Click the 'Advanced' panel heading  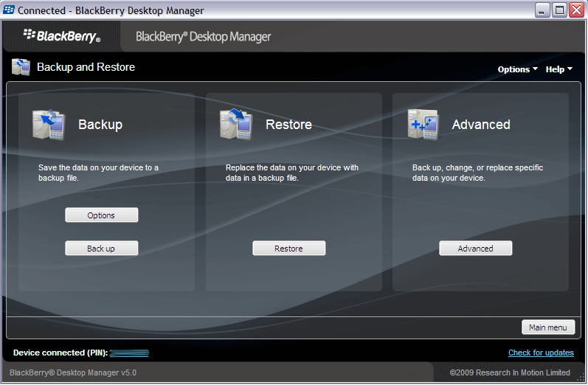(481, 125)
